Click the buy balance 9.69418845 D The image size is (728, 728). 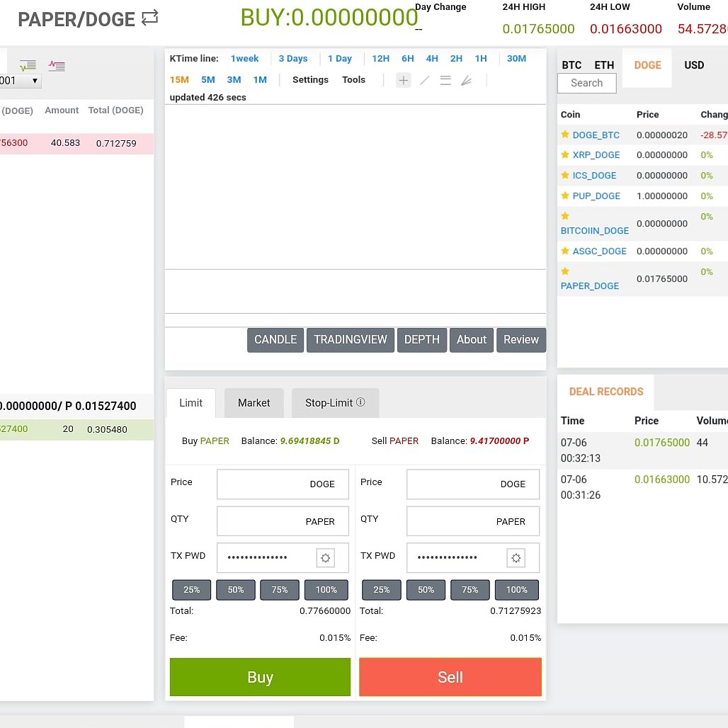click(309, 441)
